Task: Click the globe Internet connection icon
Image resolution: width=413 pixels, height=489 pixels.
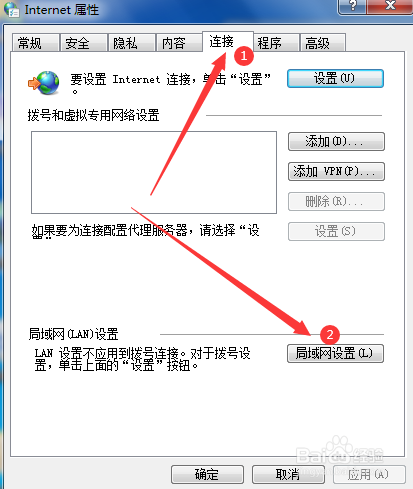Action: (x=44, y=82)
